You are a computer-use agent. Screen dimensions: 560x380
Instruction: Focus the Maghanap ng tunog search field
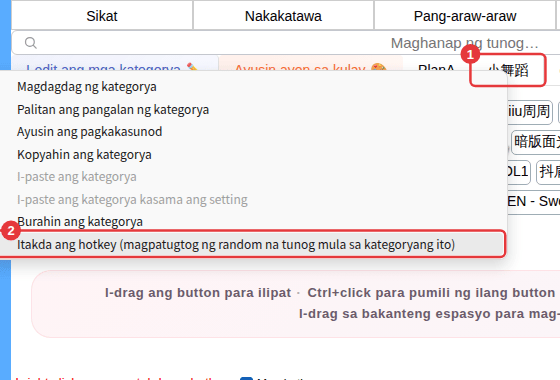pyautogui.click(x=286, y=43)
